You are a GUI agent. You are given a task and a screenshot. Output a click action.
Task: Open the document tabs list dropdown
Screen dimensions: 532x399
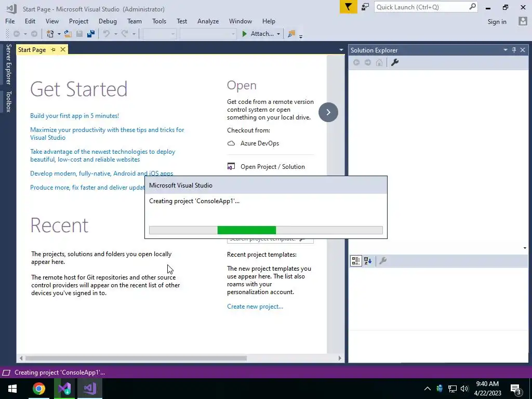click(x=341, y=50)
